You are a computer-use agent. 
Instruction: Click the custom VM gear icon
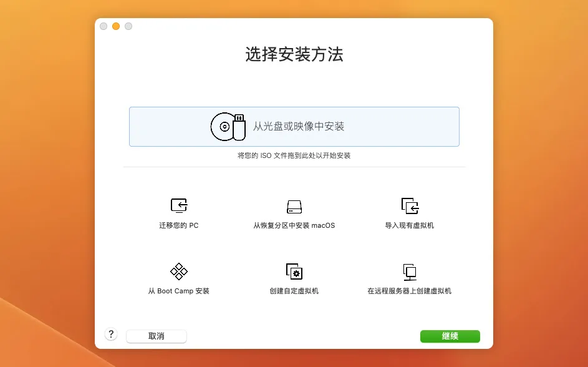pos(294,272)
